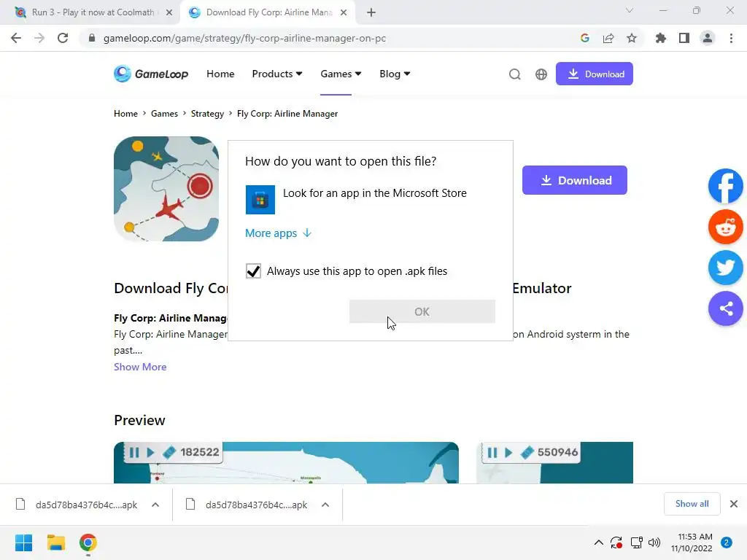The width and height of the screenshot is (747, 560).
Task: Open Chrome's three-dot menu
Action: 731,38
